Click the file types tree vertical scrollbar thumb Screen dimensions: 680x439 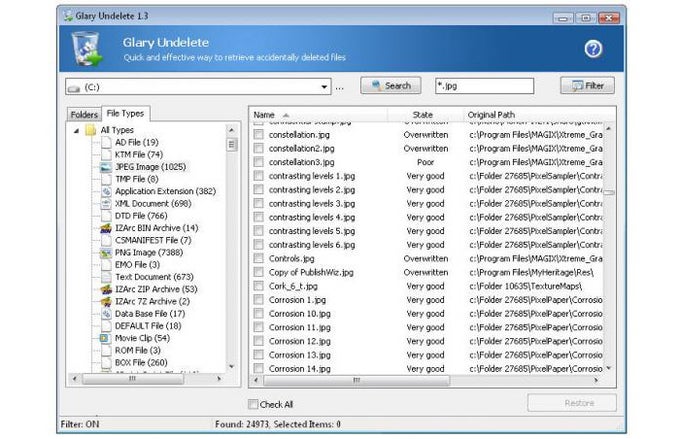232,144
